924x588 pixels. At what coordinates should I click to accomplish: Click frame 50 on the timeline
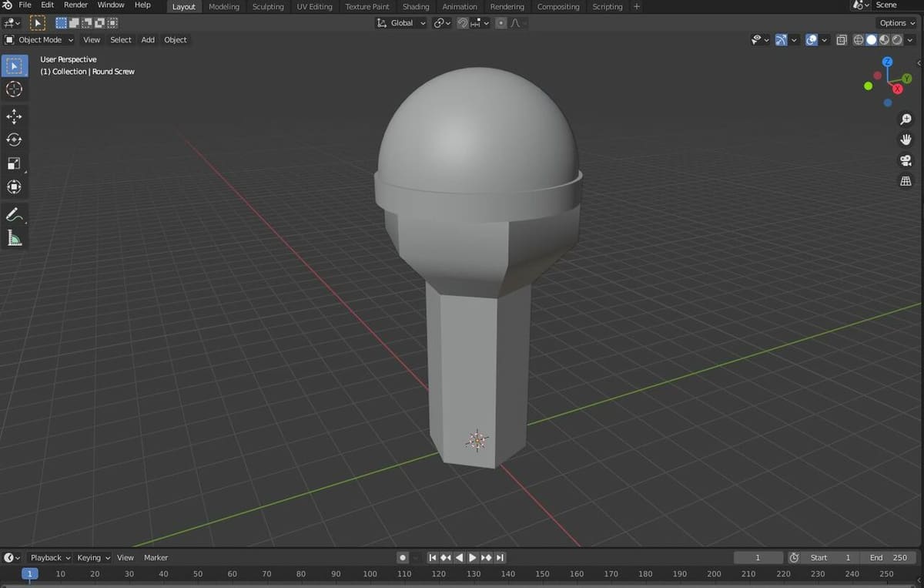(x=198, y=573)
